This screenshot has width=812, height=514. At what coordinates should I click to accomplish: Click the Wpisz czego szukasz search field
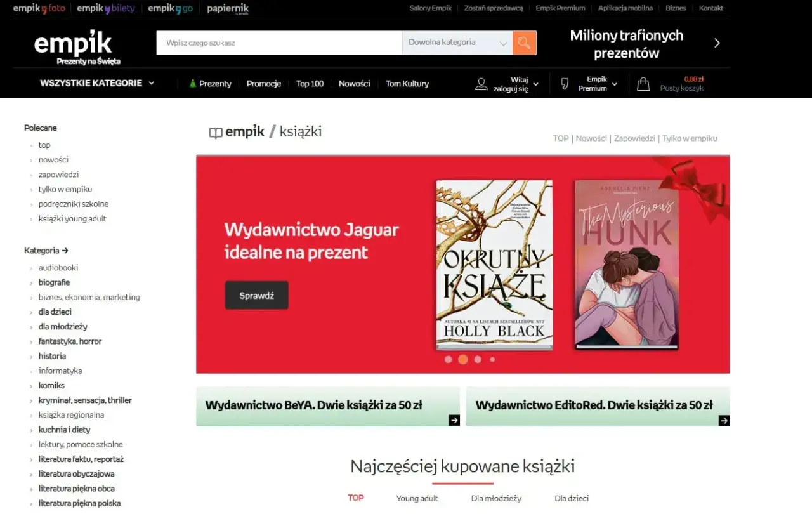coord(279,43)
